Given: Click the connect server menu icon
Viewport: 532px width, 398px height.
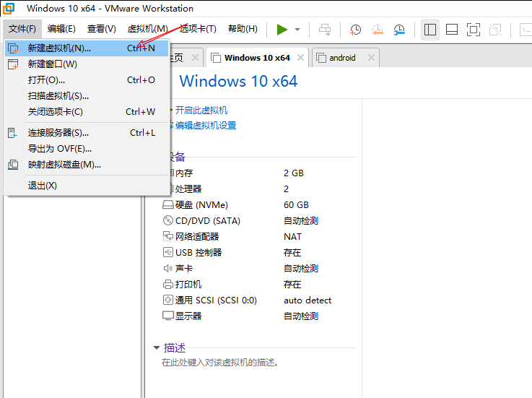Looking at the screenshot, I should coord(12,133).
